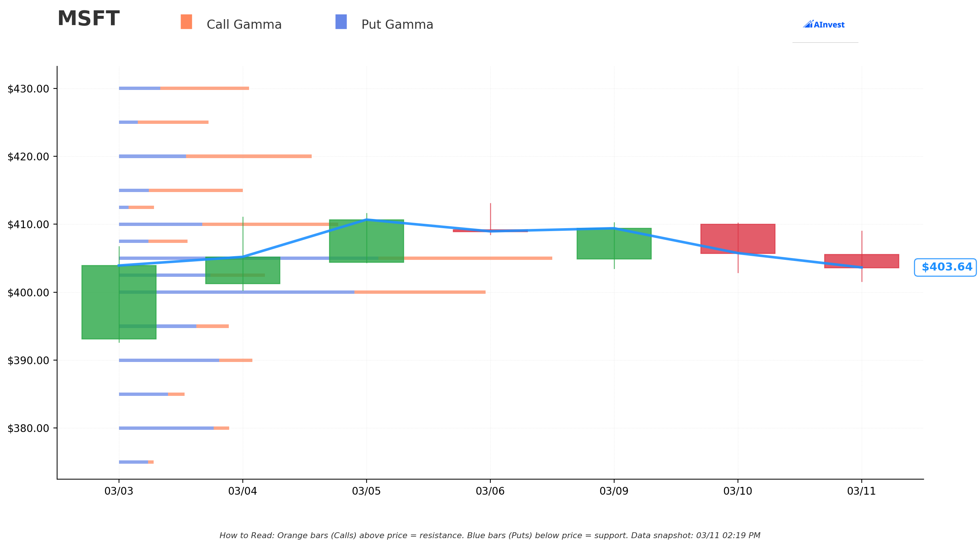
Task: Click the $410.00 price axis label
Action: click(x=28, y=224)
